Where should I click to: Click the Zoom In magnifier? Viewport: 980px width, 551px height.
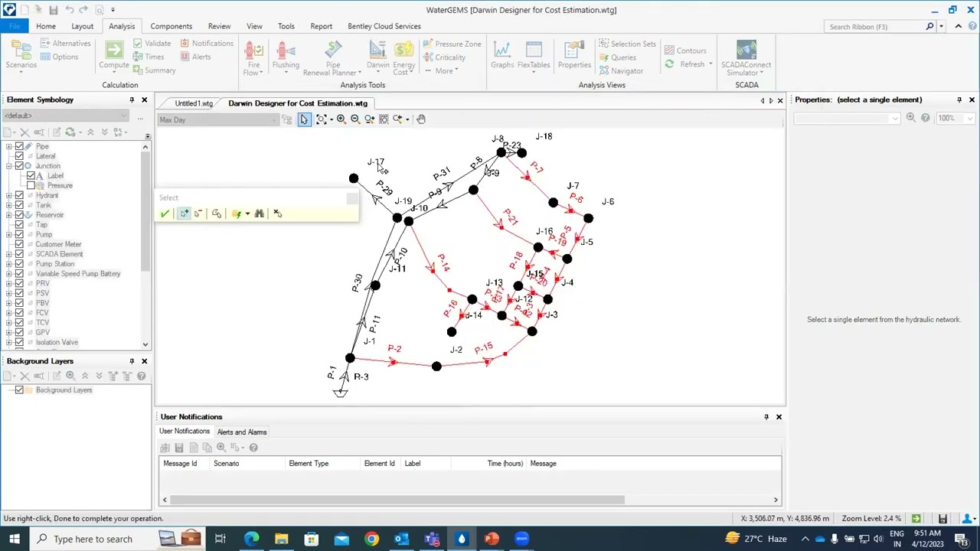click(341, 119)
